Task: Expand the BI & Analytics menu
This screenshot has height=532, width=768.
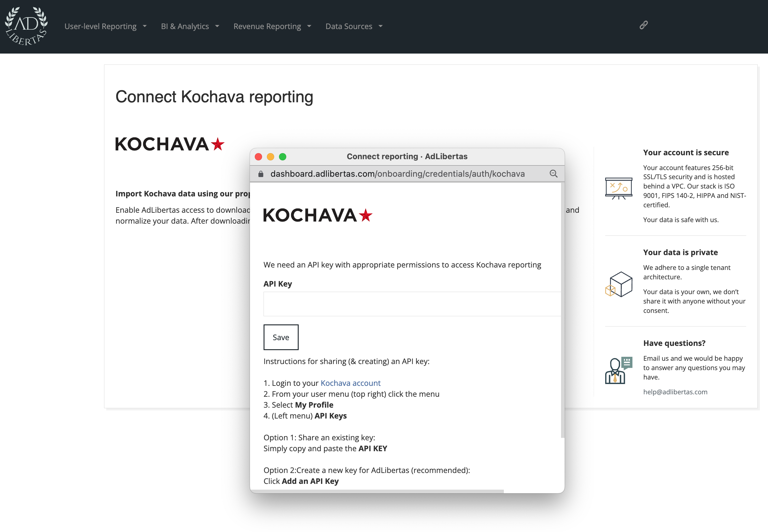Action: click(x=190, y=26)
